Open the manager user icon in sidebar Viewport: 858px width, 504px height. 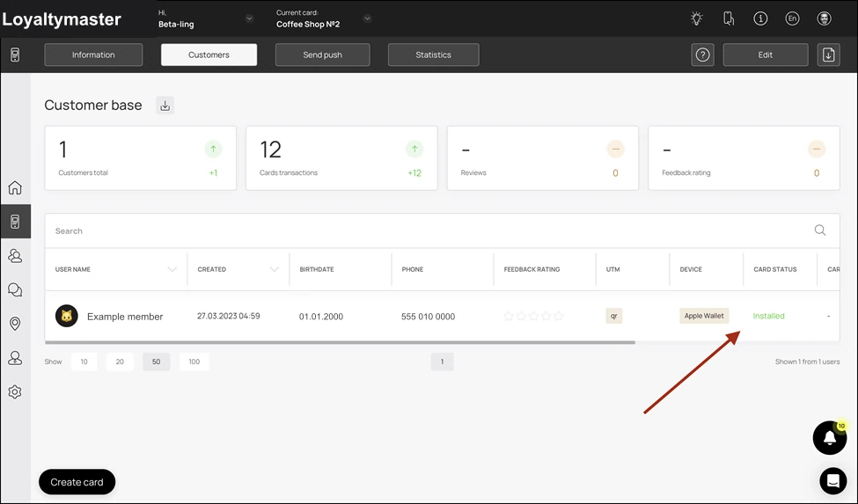[15, 357]
